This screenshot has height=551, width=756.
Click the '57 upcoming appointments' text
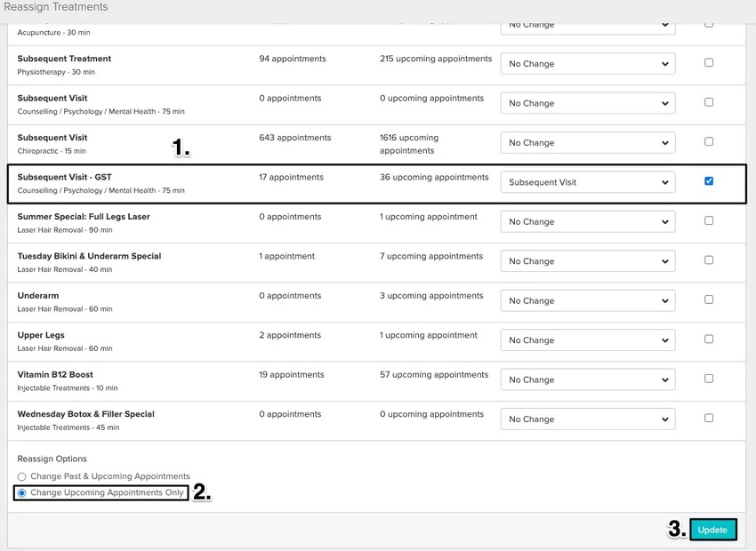434,375
